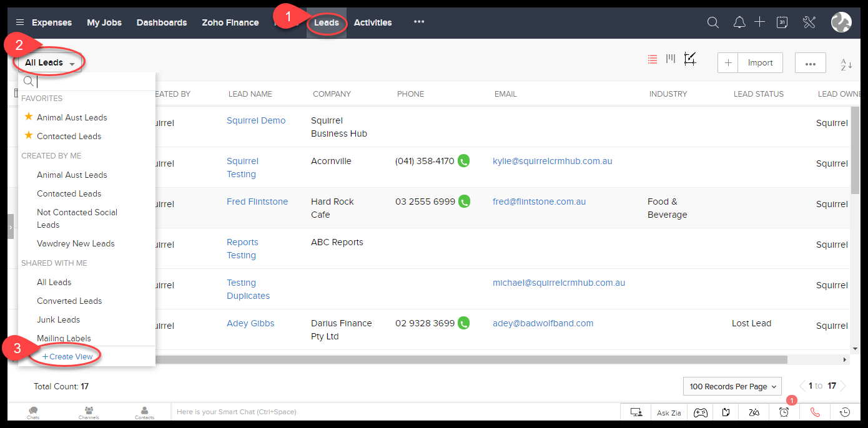Click the Ask Zia button
The width and height of the screenshot is (868, 428).
point(669,412)
